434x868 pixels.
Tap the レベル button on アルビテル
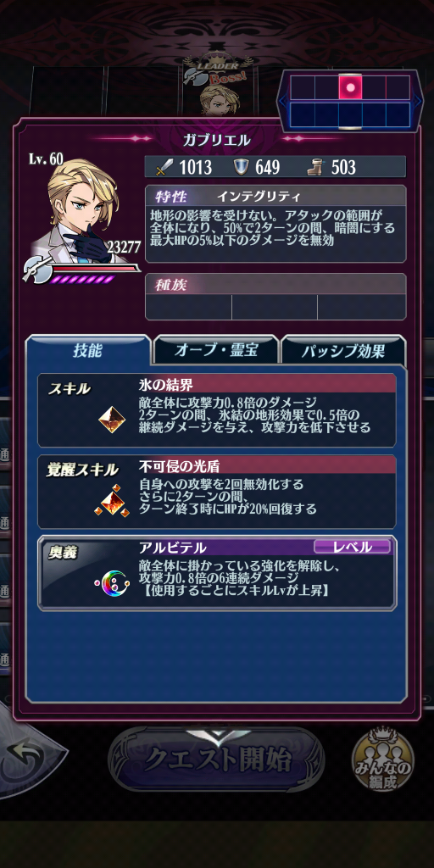(352, 547)
